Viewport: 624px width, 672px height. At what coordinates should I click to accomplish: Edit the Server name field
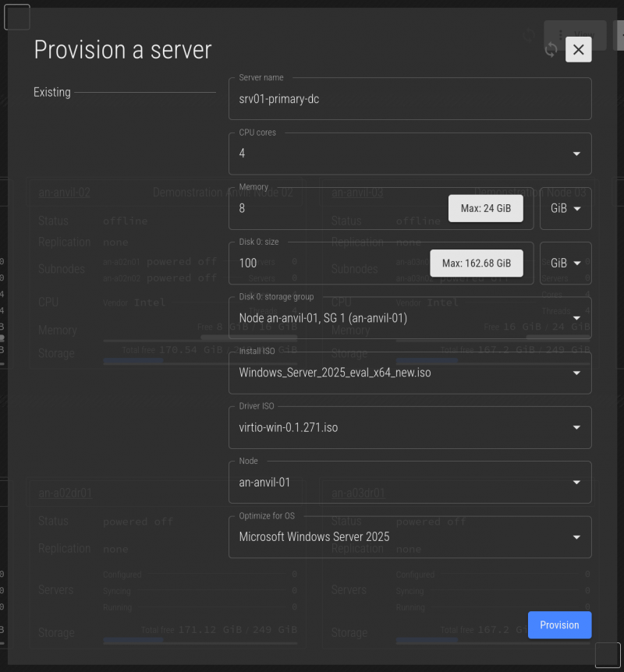(410, 99)
